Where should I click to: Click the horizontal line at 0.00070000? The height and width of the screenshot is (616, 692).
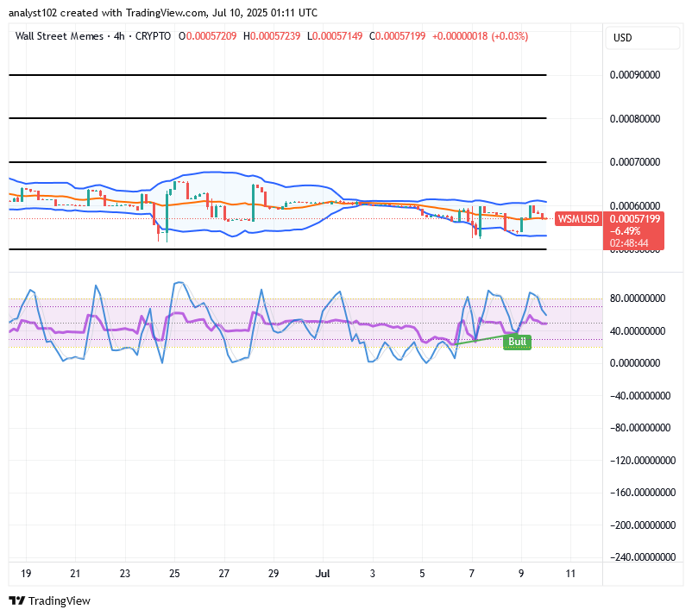tap(278, 162)
